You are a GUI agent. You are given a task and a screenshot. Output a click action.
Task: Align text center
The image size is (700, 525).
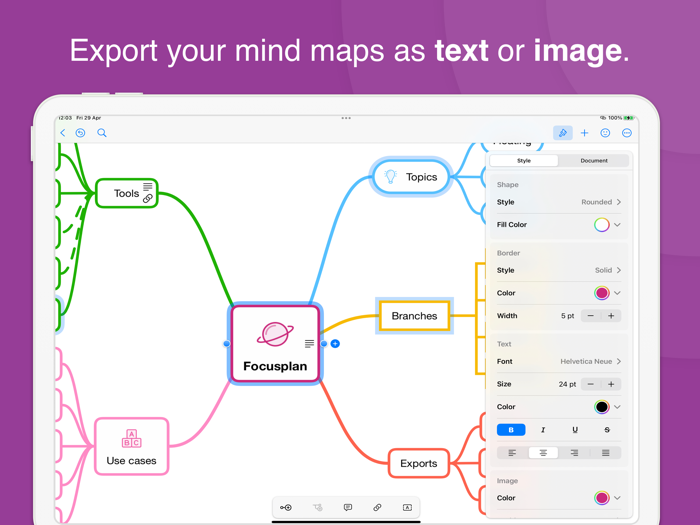click(x=543, y=453)
